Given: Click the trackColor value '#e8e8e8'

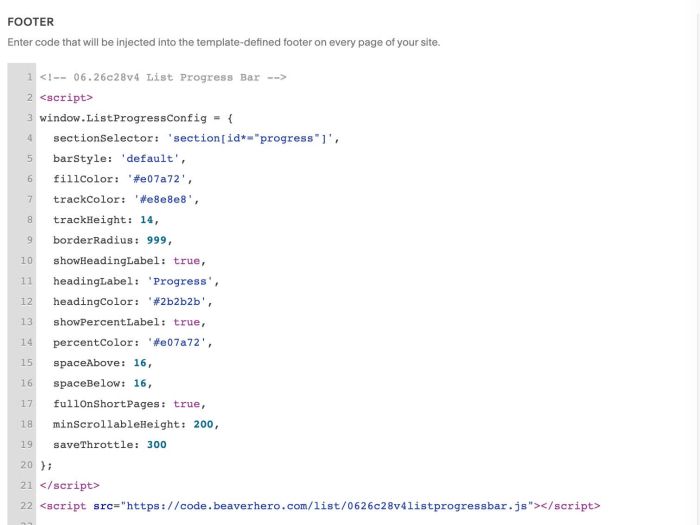Looking at the screenshot, I should point(163,200).
